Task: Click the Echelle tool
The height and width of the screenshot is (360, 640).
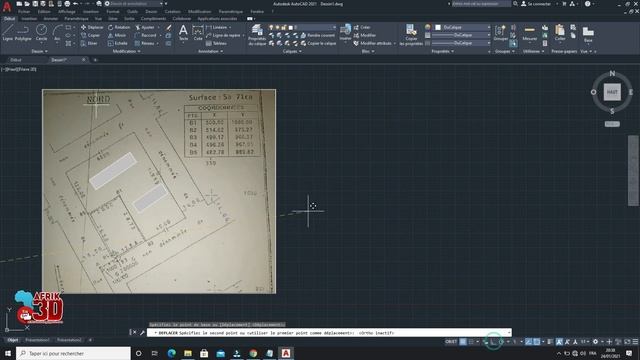Action: click(118, 43)
